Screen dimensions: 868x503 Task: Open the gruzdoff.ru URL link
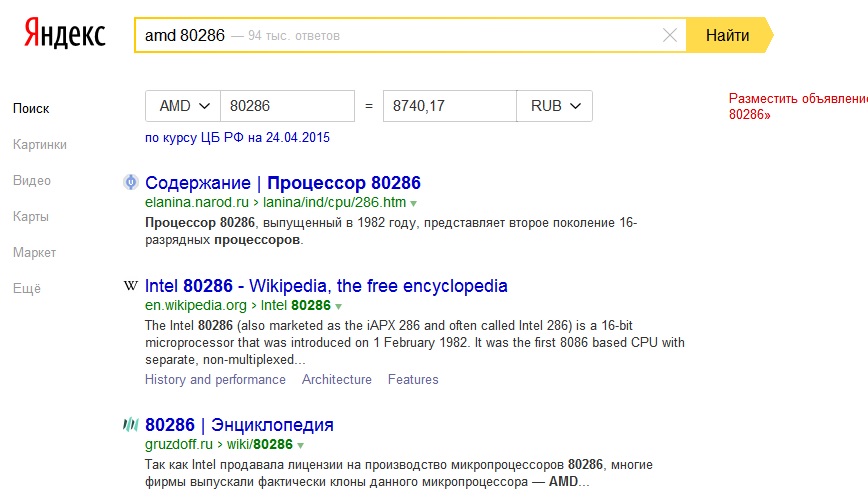pos(179,444)
